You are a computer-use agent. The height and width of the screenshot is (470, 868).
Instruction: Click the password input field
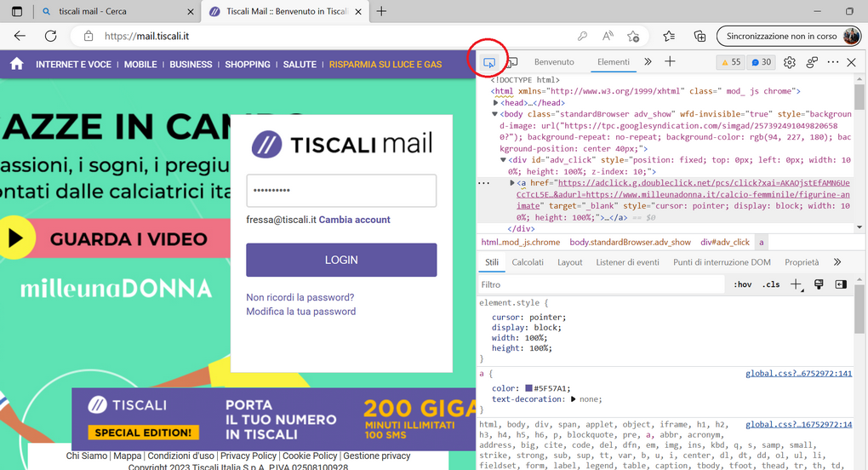tap(341, 191)
